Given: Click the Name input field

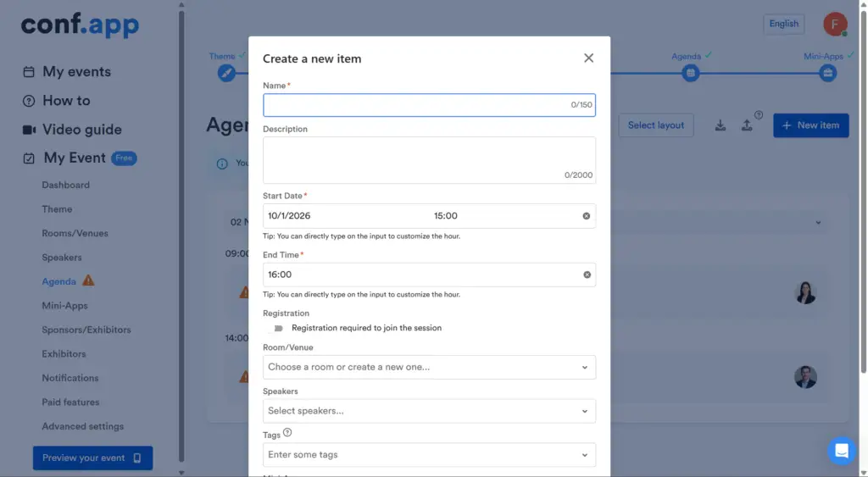Looking at the screenshot, I should pyautogui.click(x=429, y=105).
